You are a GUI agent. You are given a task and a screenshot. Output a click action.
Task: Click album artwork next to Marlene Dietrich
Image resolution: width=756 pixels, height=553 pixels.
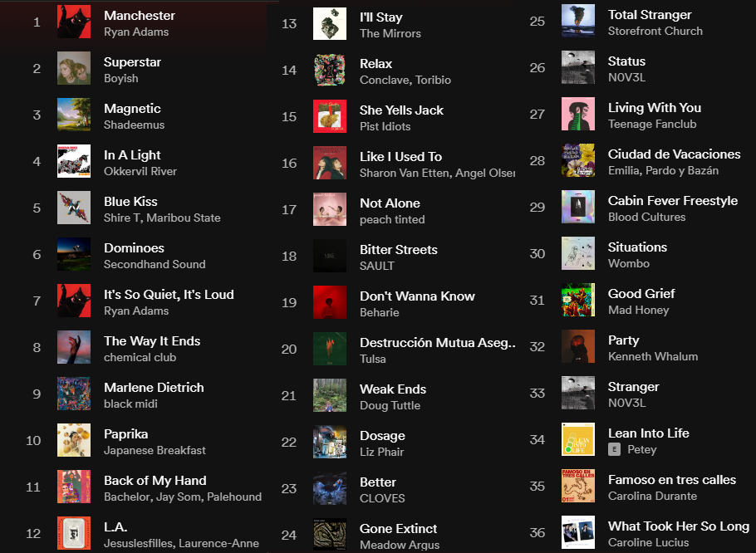74,394
